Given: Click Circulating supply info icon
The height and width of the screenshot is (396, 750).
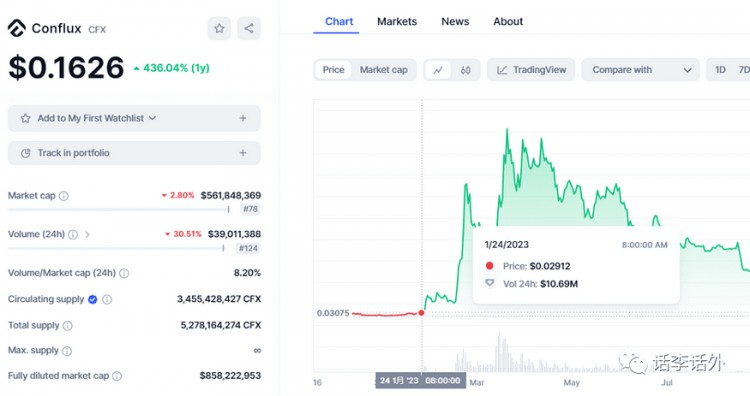Looking at the screenshot, I should 107,299.
